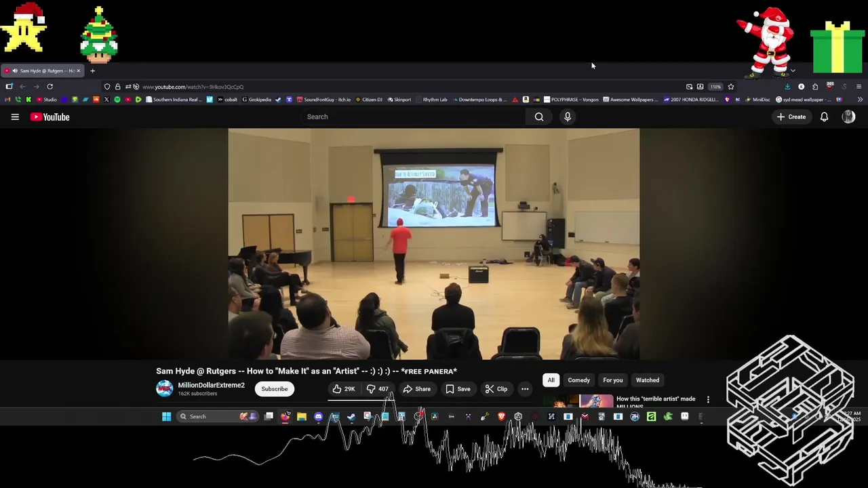Open the browser application menu
The width and height of the screenshot is (868, 488).
point(859,87)
